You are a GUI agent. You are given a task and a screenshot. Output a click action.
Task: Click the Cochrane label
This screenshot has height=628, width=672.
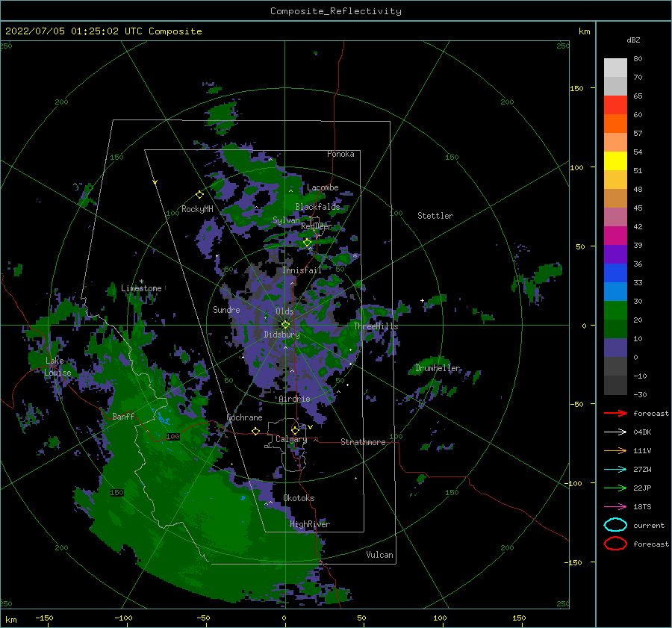tap(244, 417)
